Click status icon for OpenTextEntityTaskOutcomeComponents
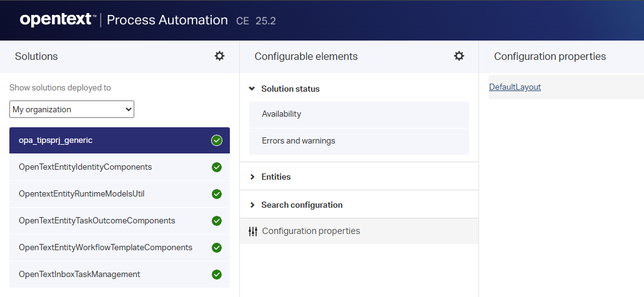 click(x=217, y=221)
